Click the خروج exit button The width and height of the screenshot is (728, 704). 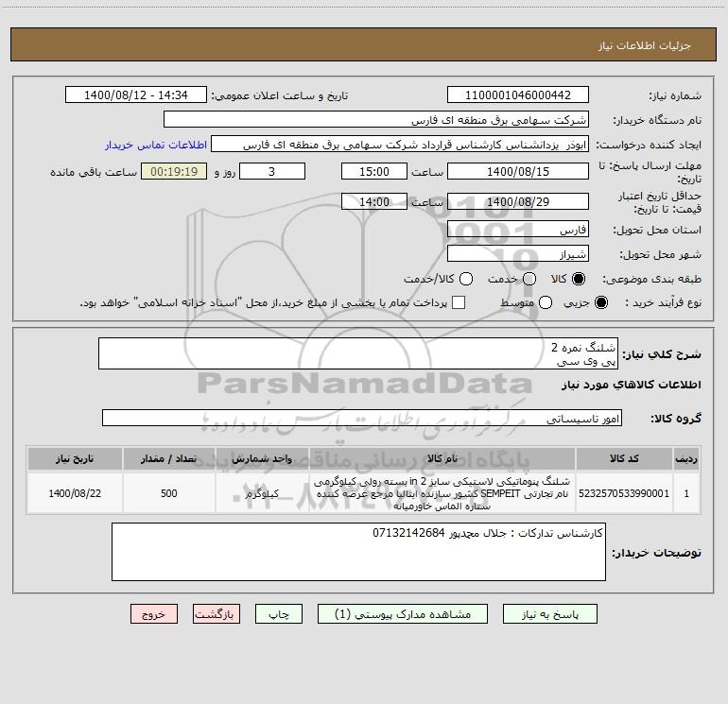(x=154, y=613)
